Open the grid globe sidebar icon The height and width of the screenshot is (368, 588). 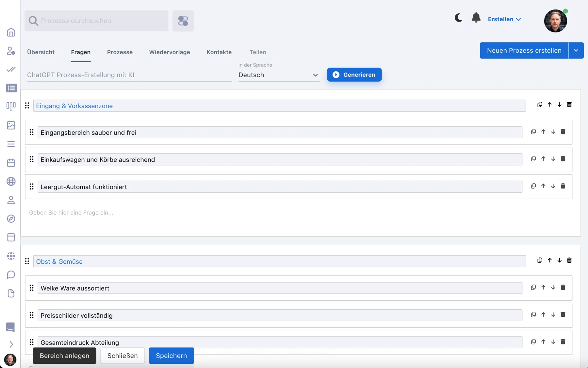pos(11,256)
